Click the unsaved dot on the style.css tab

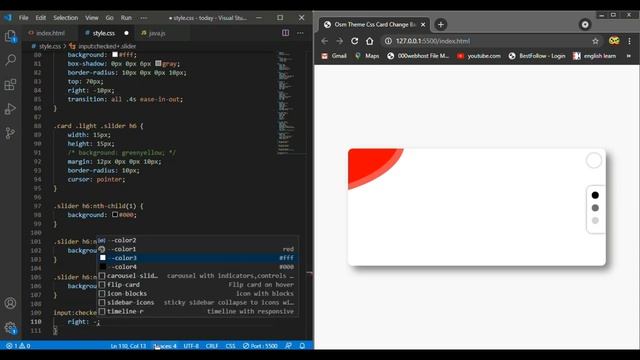coord(126,33)
